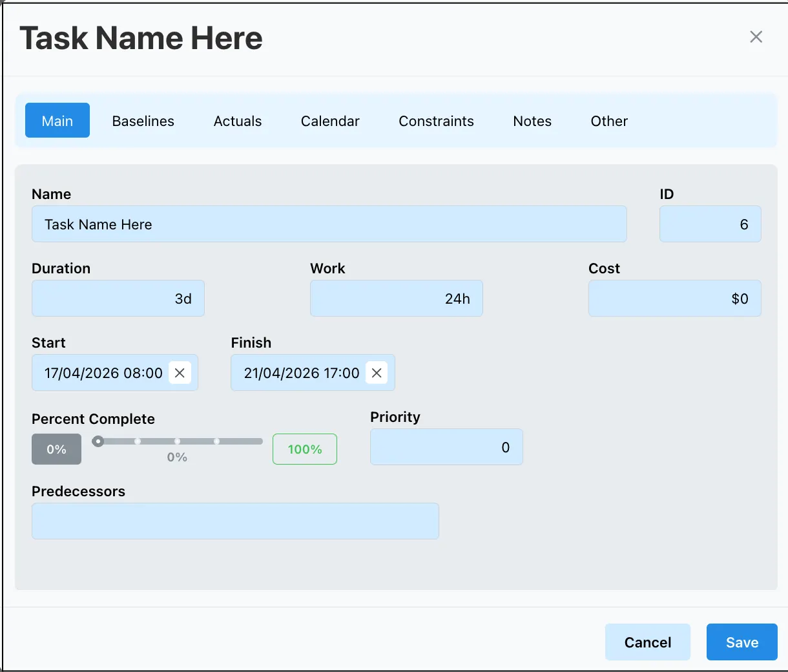Go to the Calendar tab
The height and width of the screenshot is (672, 788).
(x=330, y=121)
